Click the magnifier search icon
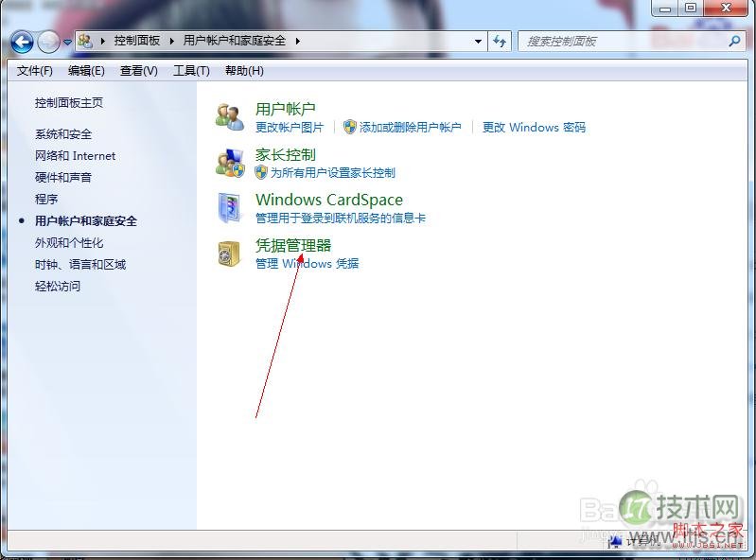 (735, 41)
